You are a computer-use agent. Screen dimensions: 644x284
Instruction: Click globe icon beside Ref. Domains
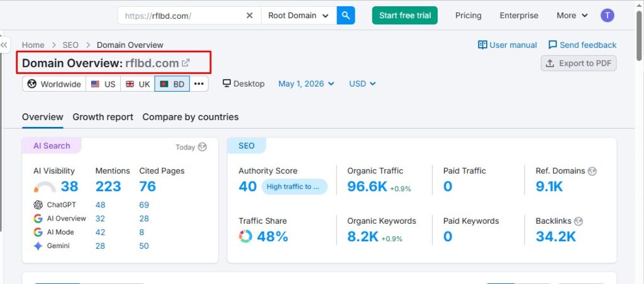(x=592, y=171)
